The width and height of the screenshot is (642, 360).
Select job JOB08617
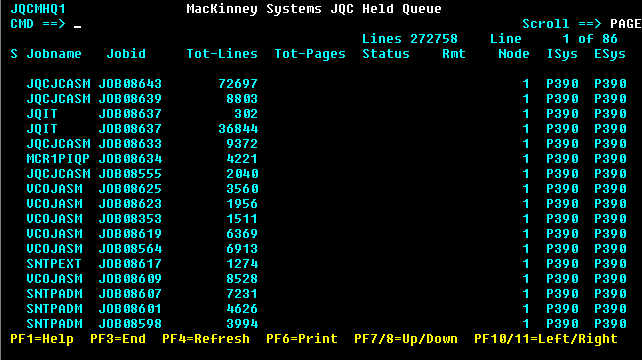pyautogui.click(x=130, y=264)
